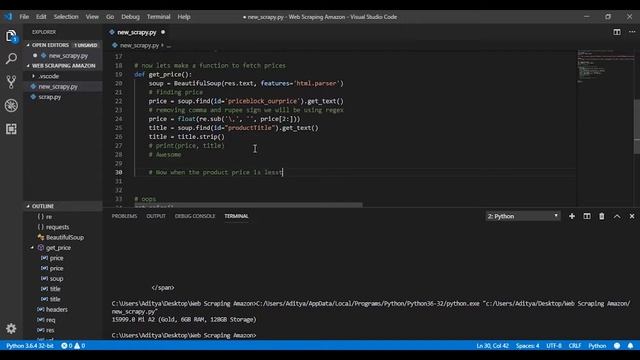This screenshot has width=640, height=360.
Task: Open the editor More Actions ellipsis
Action: tap(632, 32)
